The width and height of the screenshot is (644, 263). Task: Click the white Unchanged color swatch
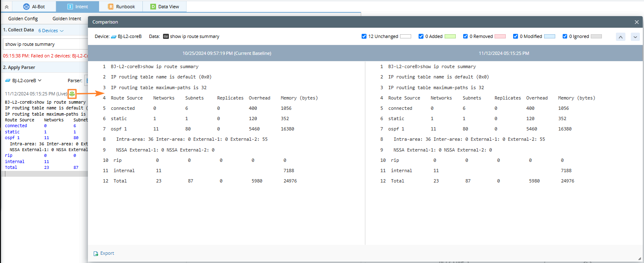[406, 36]
